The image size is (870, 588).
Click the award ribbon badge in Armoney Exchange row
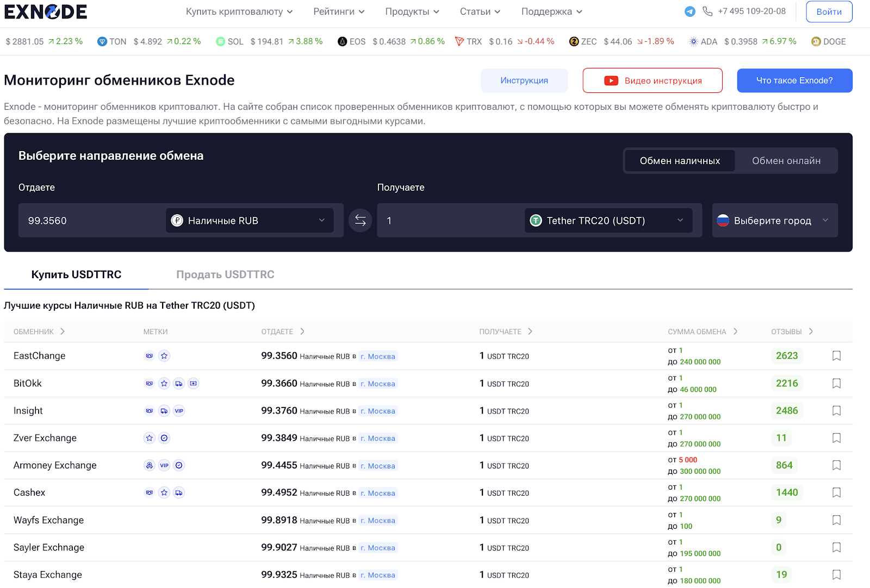click(x=150, y=465)
